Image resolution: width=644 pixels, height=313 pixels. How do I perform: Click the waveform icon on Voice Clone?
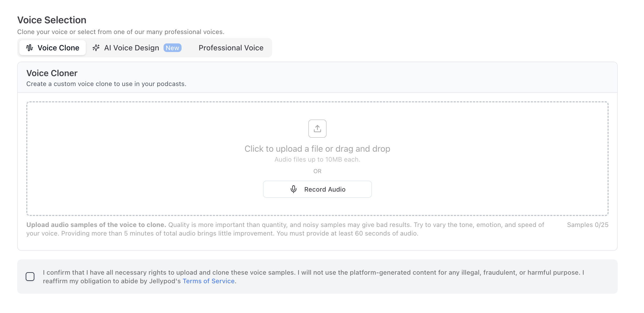tap(29, 48)
